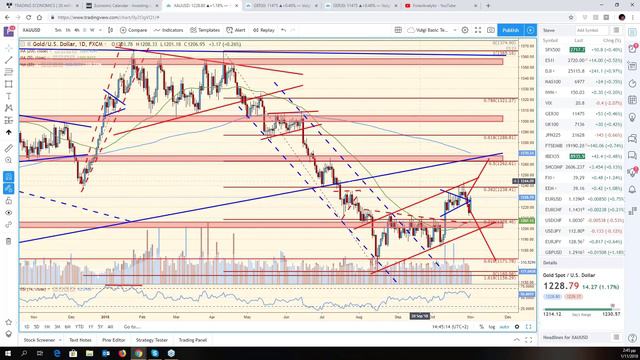Click the blue Publish button
The image size is (640, 360).
tap(510, 30)
